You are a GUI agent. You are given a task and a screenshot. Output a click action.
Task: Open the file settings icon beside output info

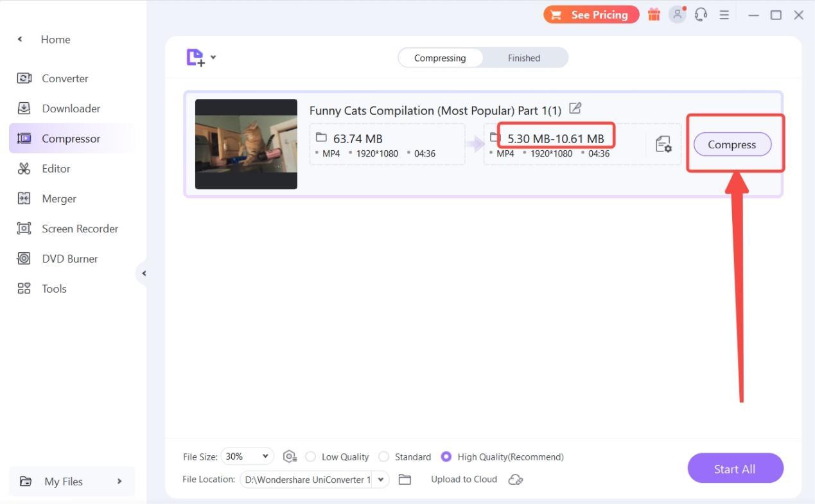pyautogui.click(x=663, y=144)
